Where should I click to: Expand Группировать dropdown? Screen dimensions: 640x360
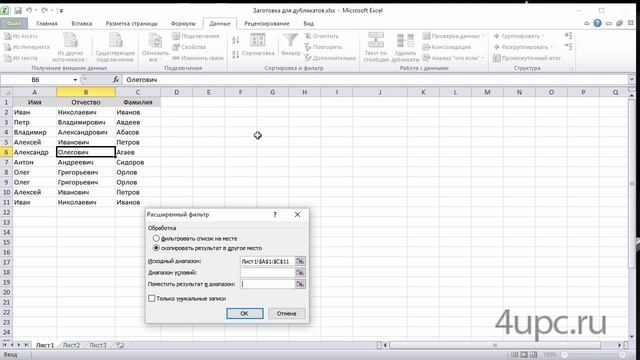(544, 36)
